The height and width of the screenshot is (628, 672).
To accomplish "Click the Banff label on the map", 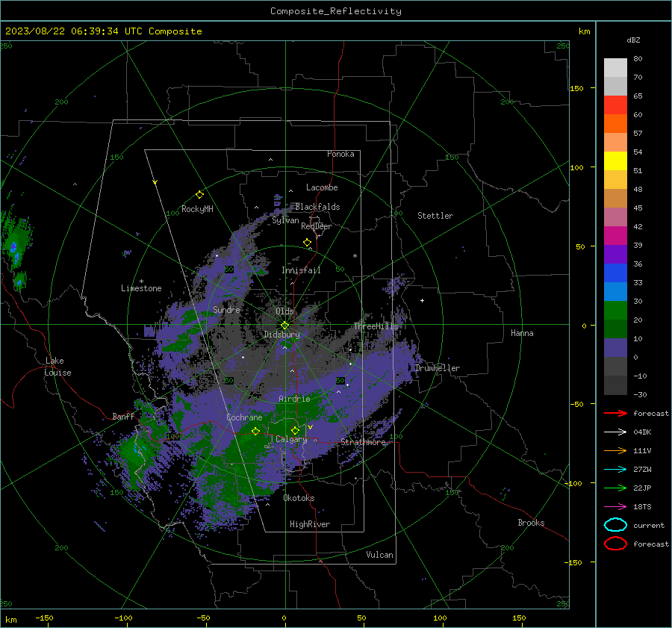I will 123,417.
